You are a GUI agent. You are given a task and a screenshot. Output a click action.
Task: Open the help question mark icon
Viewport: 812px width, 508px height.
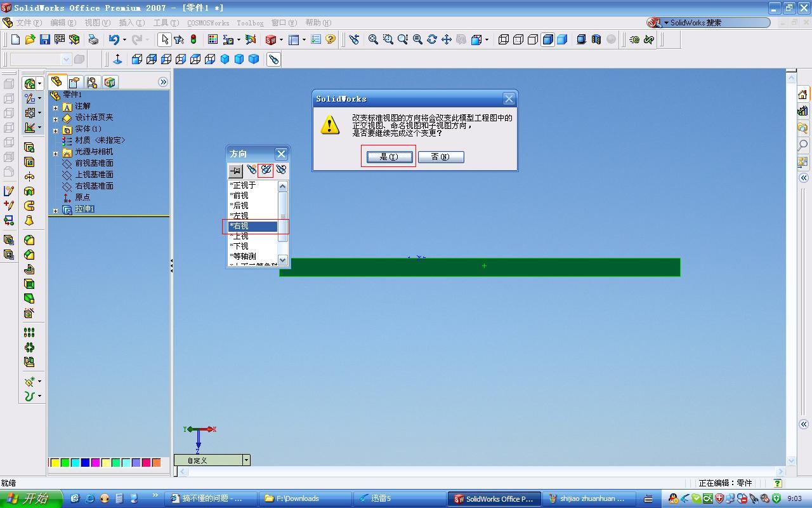pos(331,39)
